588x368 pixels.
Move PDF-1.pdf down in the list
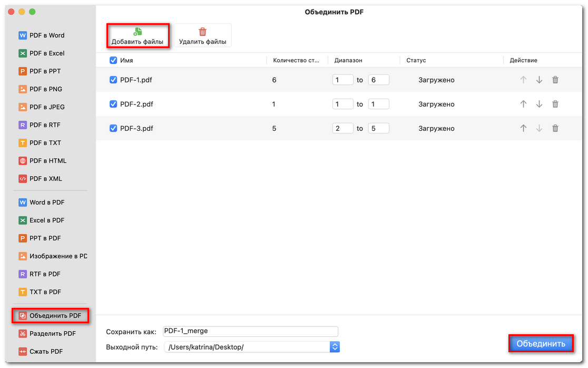tap(539, 80)
